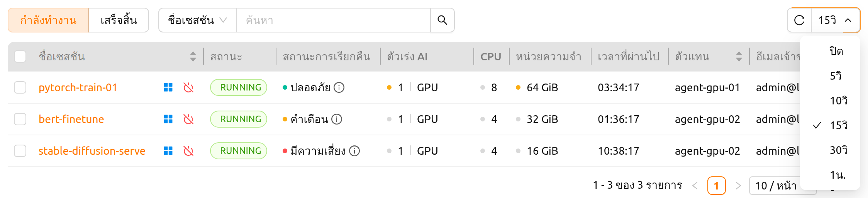Click the refresh circular arrow icon

click(799, 20)
